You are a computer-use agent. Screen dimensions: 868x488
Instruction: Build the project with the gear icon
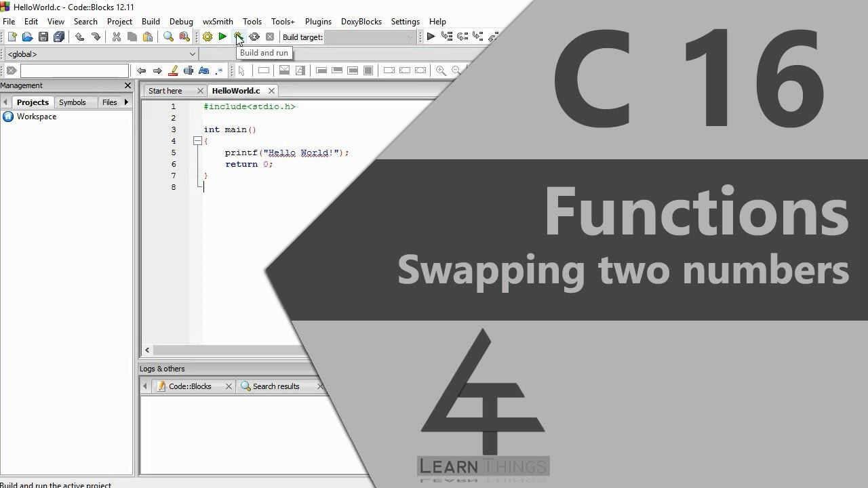pyautogui.click(x=208, y=37)
